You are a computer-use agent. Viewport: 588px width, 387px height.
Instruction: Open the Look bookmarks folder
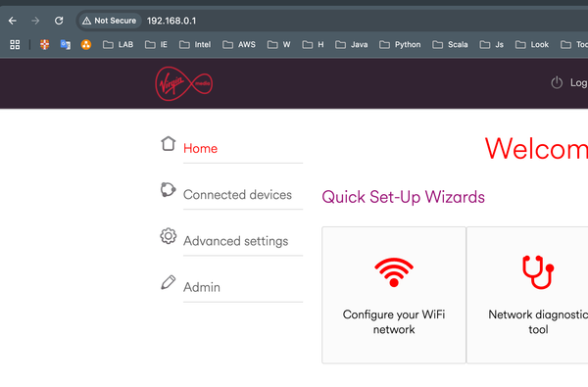[x=532, y=45]
